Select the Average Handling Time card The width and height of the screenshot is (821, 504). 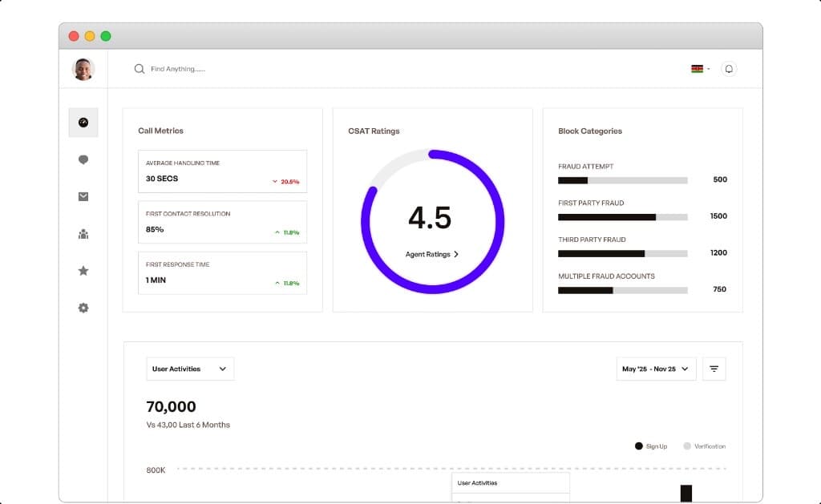(x=223, y=171)
